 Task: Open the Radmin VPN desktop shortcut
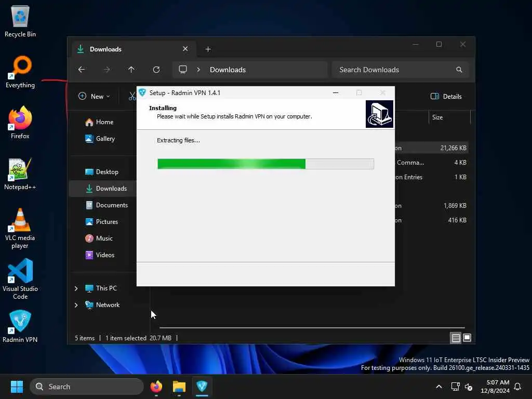pyautogui.click(x=20, y=326)
